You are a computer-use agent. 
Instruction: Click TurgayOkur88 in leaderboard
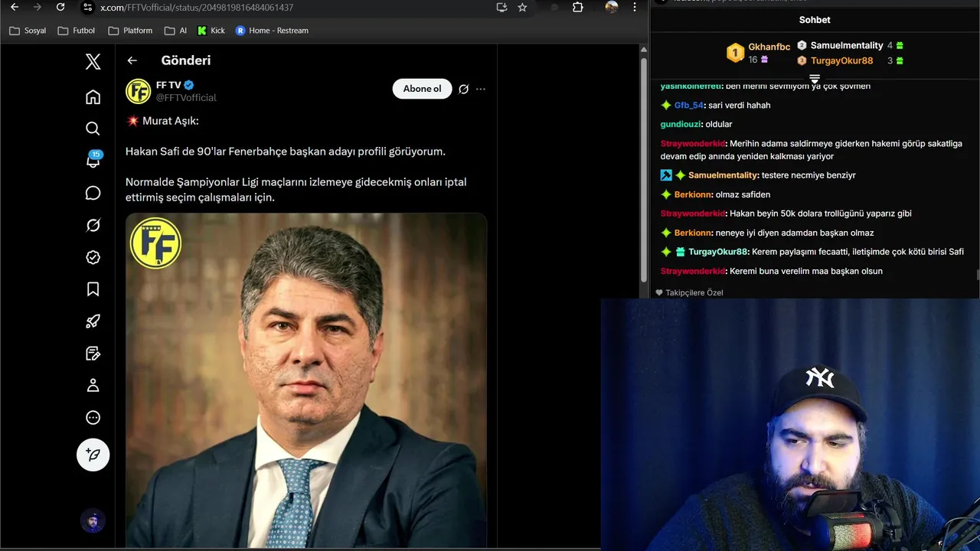(841, 60)
